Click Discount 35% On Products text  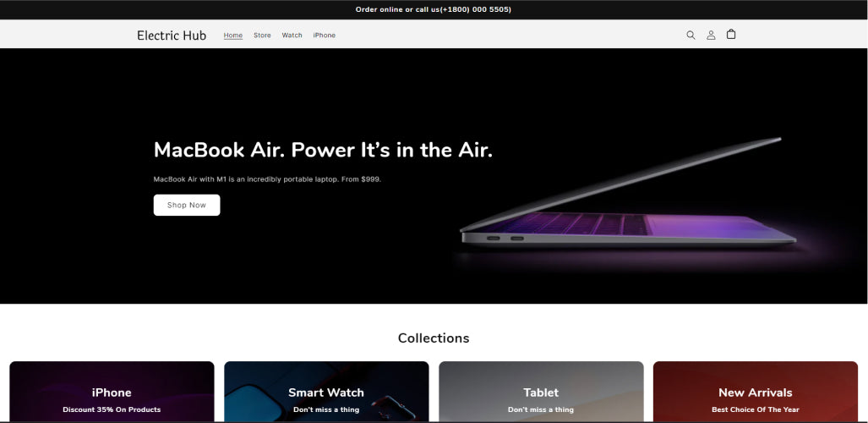point(112,409)
